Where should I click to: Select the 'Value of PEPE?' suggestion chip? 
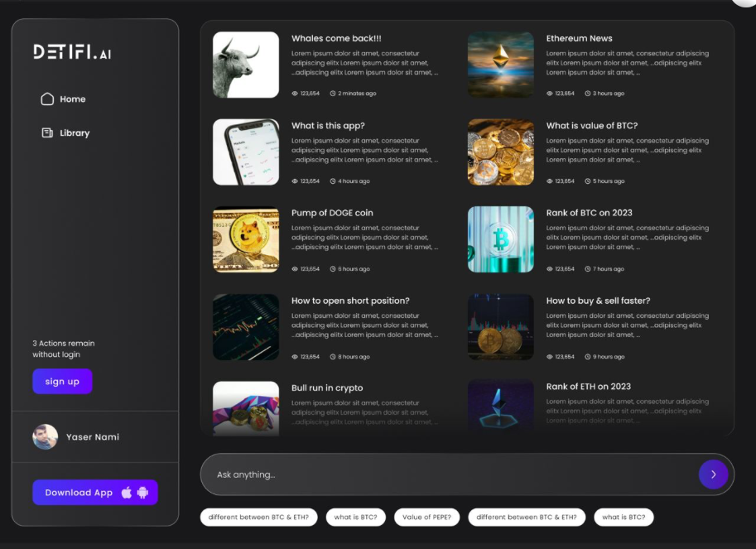tap(426, 518)
